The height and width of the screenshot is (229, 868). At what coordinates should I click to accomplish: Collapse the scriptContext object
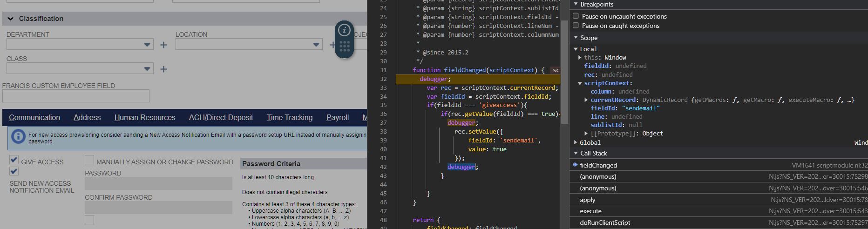pyautogui.click(x=580, y=83)
